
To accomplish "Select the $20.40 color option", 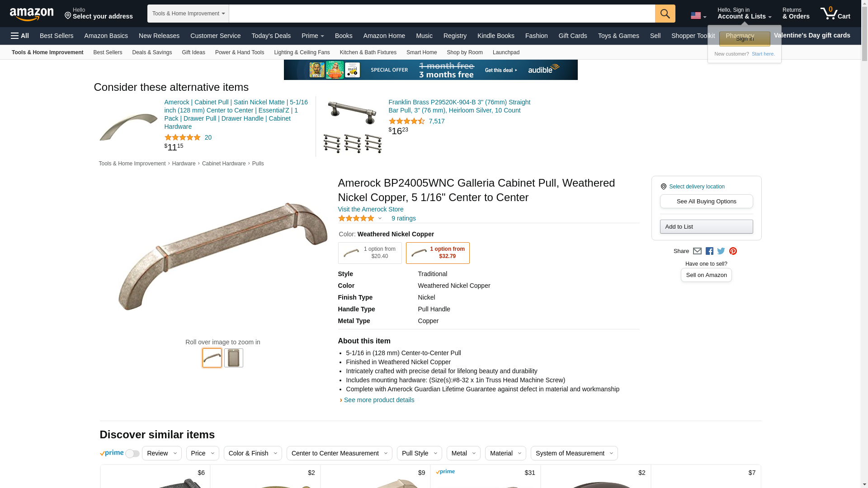I will tap(370, 253).
